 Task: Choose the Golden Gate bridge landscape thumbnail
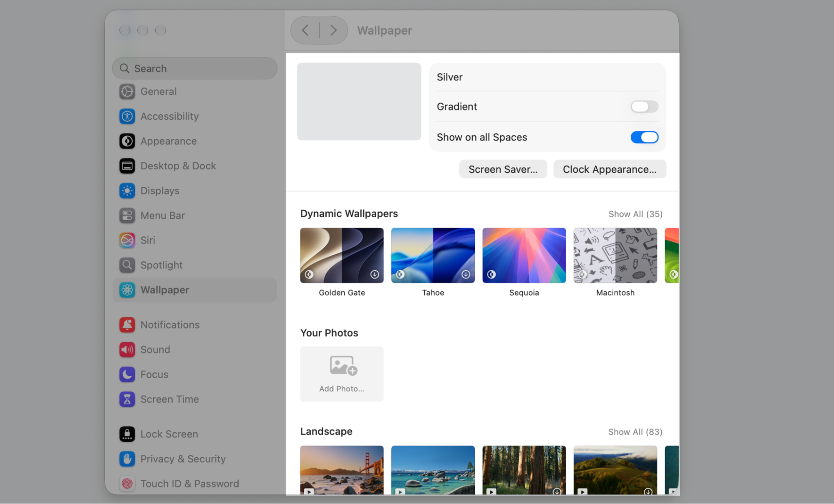[342, 470]
